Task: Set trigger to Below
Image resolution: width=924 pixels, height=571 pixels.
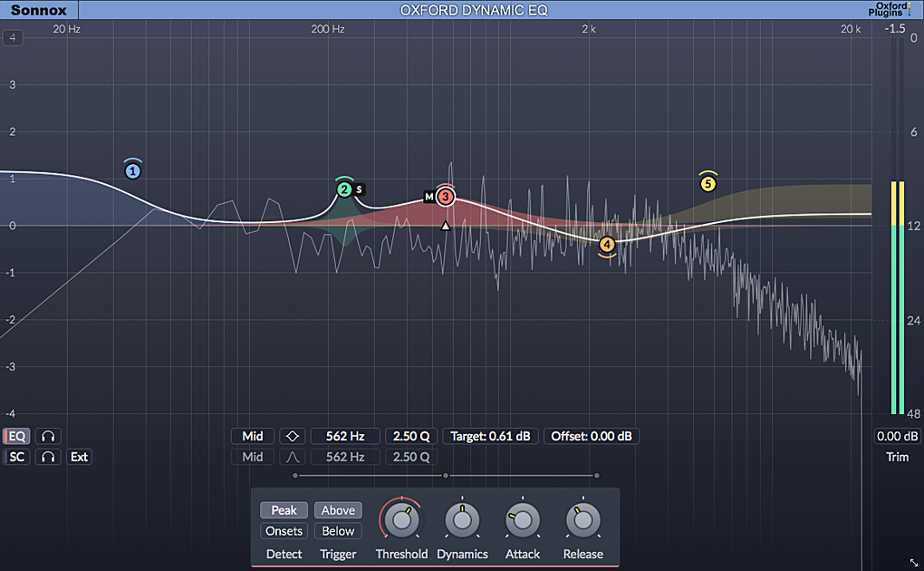Action: 338,531
